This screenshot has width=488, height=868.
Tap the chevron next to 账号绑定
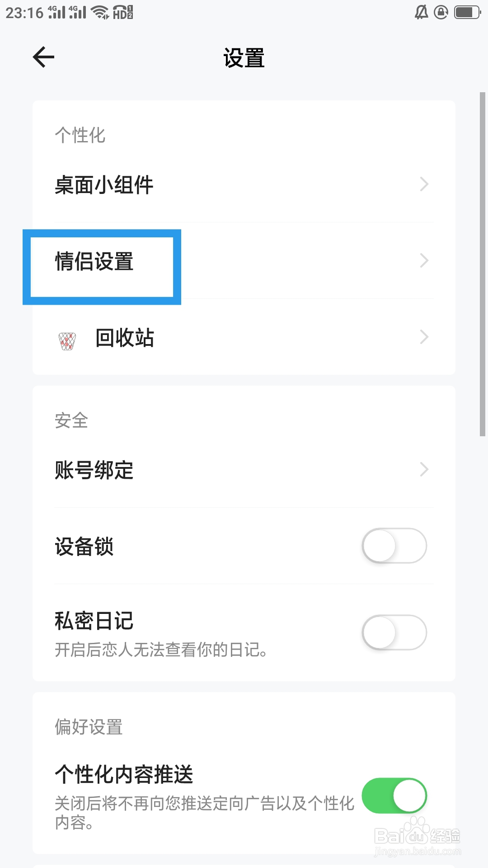424,470
